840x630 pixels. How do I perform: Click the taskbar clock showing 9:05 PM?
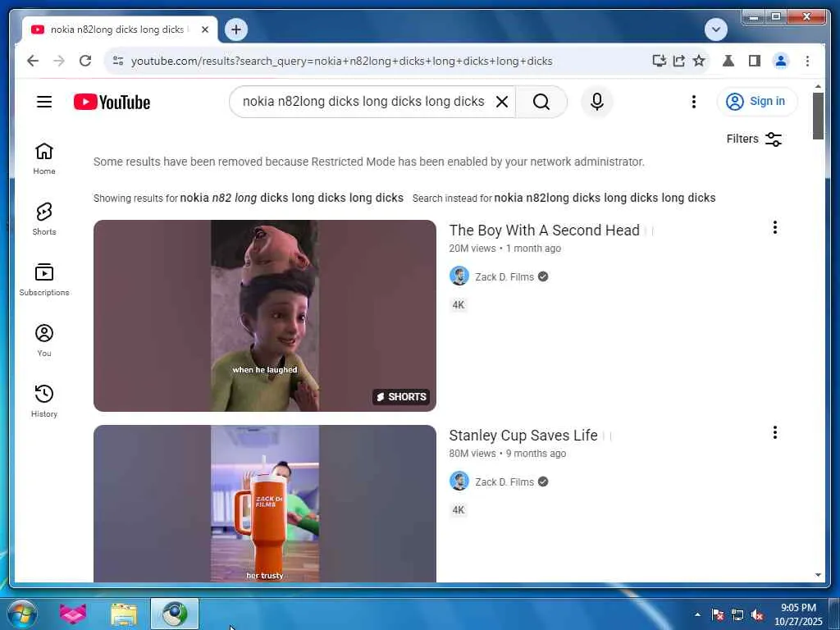coord(798,614)
